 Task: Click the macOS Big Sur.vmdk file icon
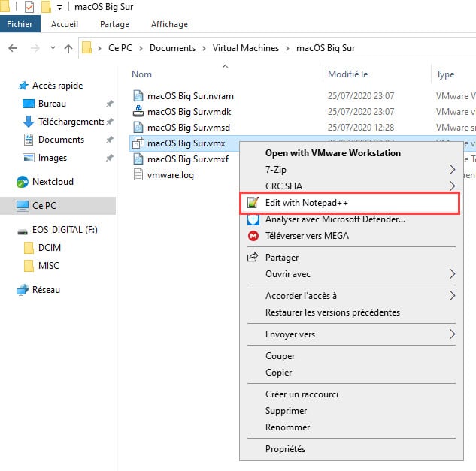(138, 112)
